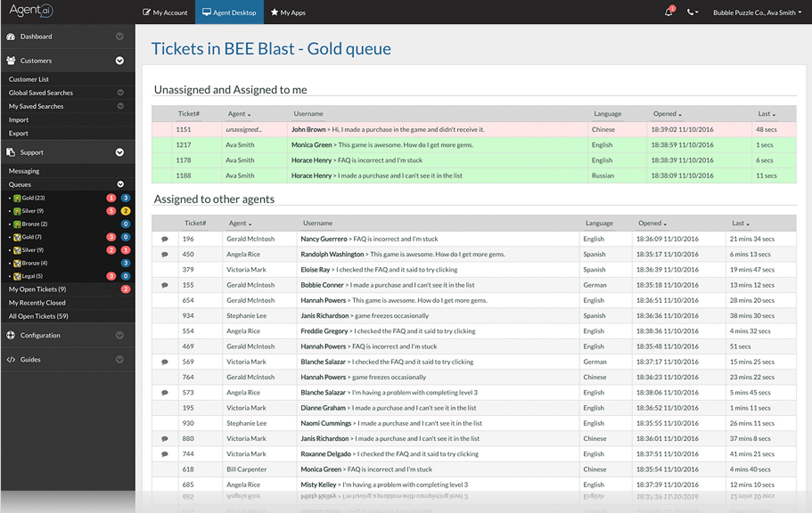Collapse the Queues list
This screenshot has height=513, width=812.
click(120, 184)
